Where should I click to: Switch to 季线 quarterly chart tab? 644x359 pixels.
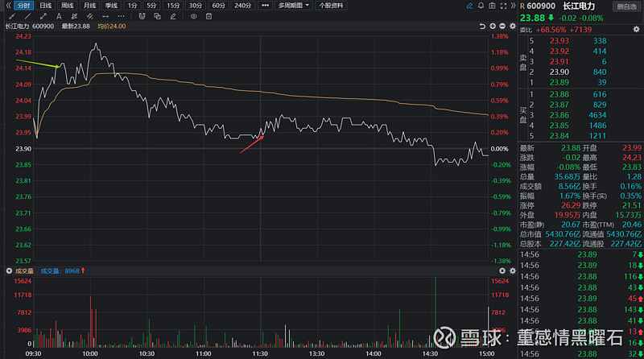tap(111, 6)
